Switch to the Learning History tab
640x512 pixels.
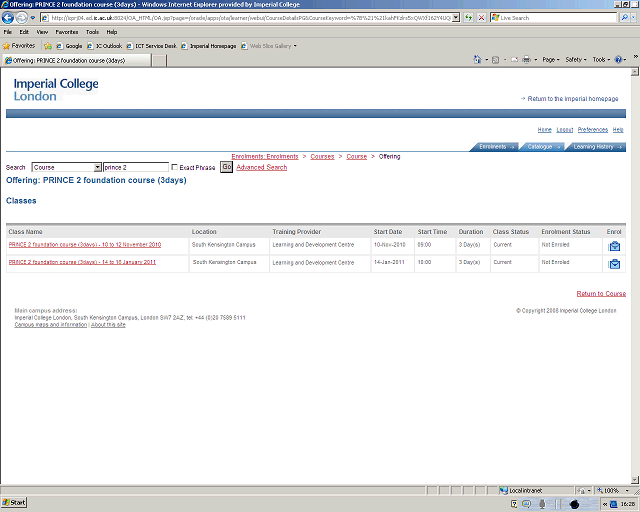click(x=596, y=147)
